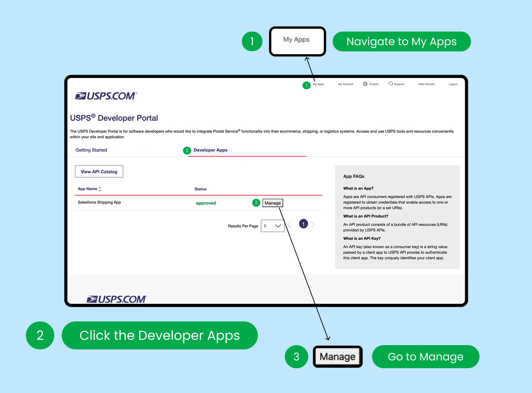
Task: Go to the previous results page arrow
Action: (290, 224)
